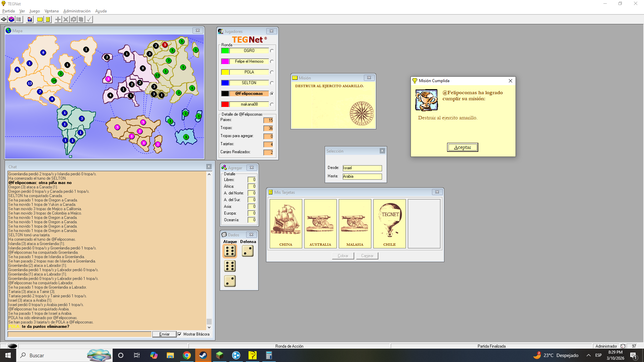Open the Partida menu
Screen dimensions: 644x362
(8, 11)
